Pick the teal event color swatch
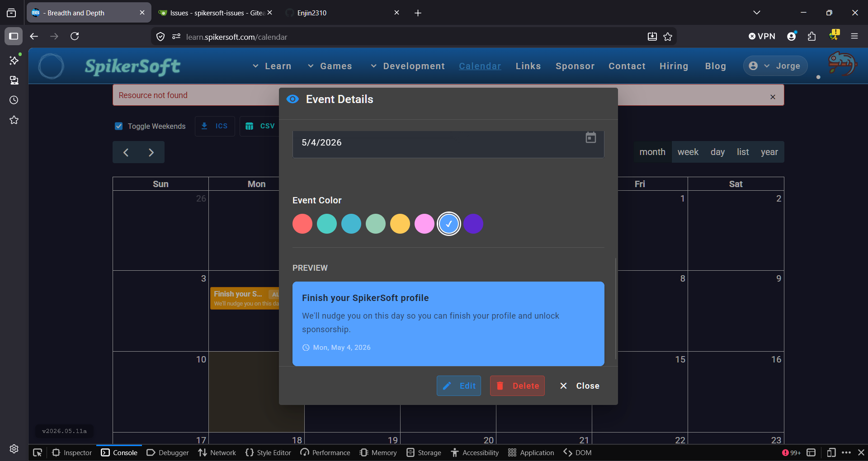Image resolution: width=868 pixels, height=461 pixels. click(x=327, y=224)
